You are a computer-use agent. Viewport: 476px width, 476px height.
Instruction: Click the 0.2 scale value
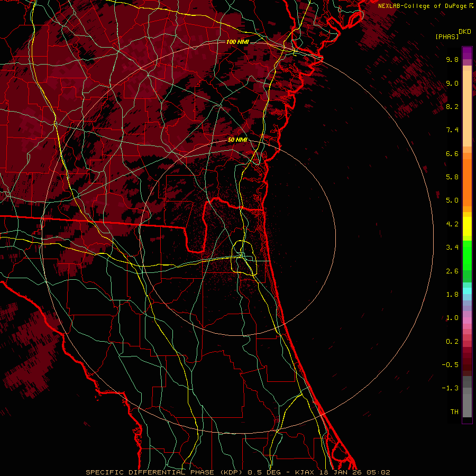click(x=452, y=342)
